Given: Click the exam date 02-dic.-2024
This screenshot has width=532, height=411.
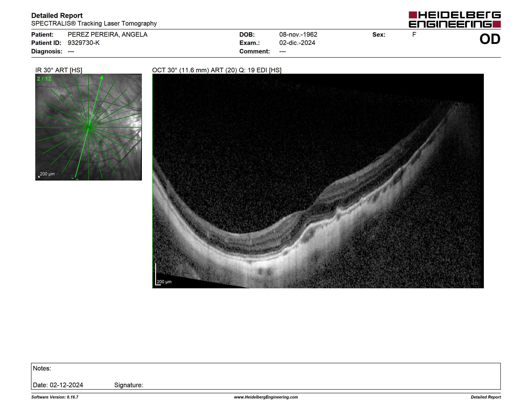Looking at the screenshot, I should pyautogui.click(x=297, y=43).
